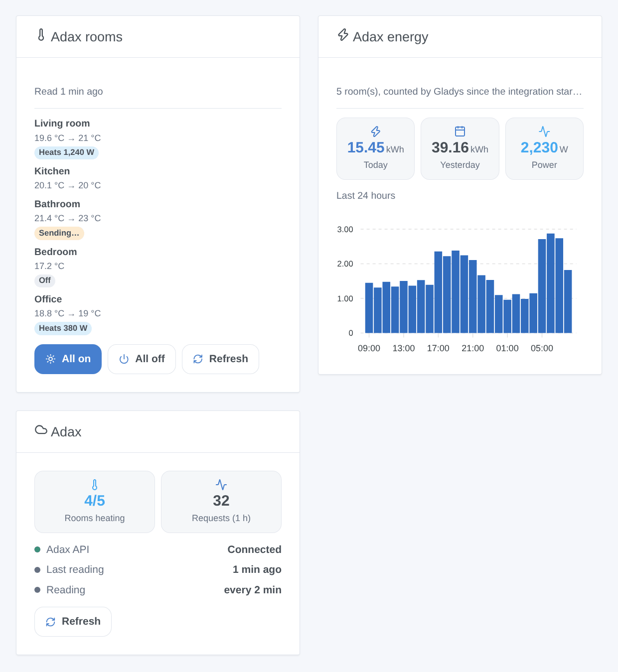This screenshot has width=618, height=672.
Task: Click the grey dot beside Last reading
Action: pos(37,570)
